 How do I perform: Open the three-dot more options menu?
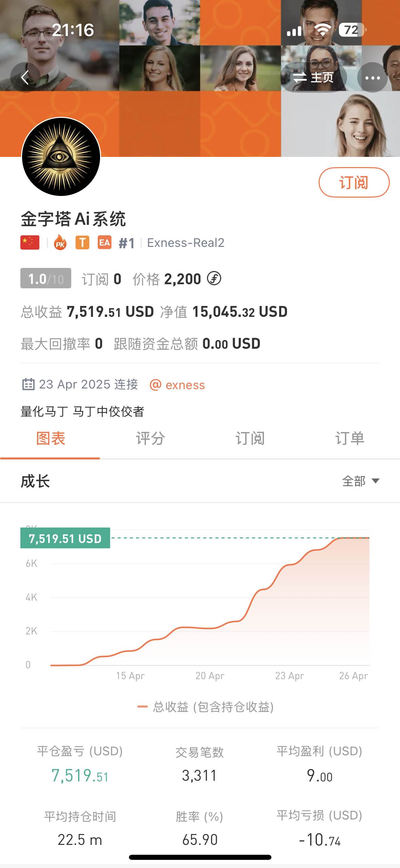(372, 78)
